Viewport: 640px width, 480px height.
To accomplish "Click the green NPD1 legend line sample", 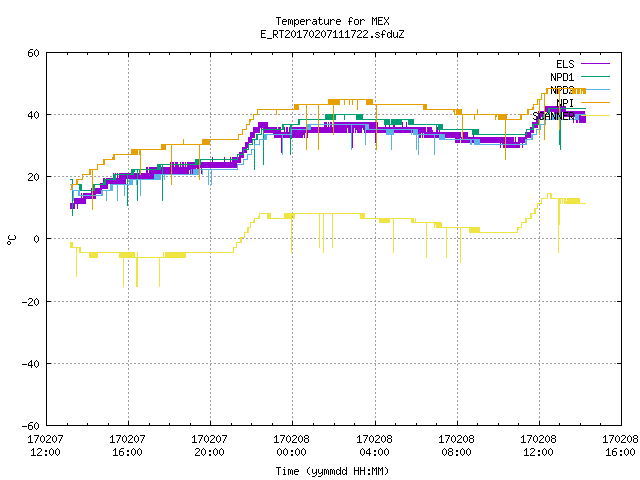I will 595,77.
